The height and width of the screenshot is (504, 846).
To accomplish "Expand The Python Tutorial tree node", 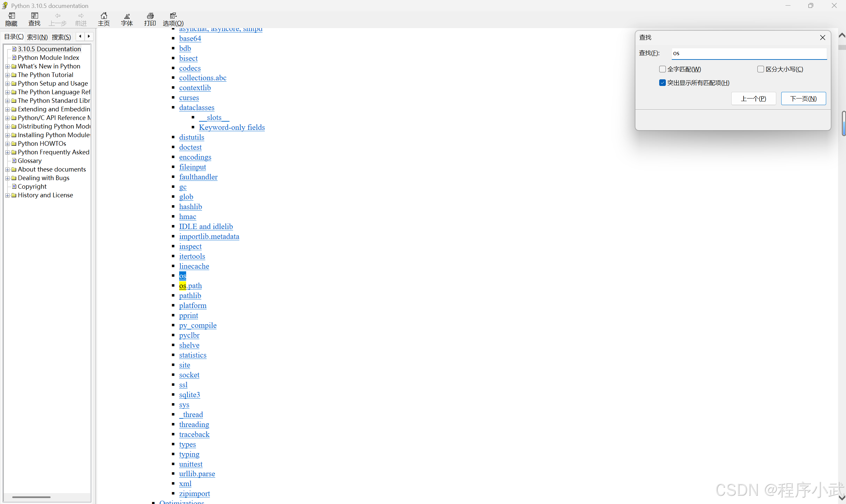I will click(x=8, y=75).
